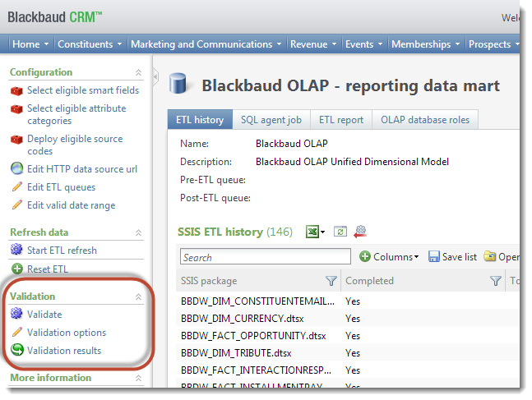Click the blue database cylinder icon
Screen dimensions: 532x400
click(178, 83)
